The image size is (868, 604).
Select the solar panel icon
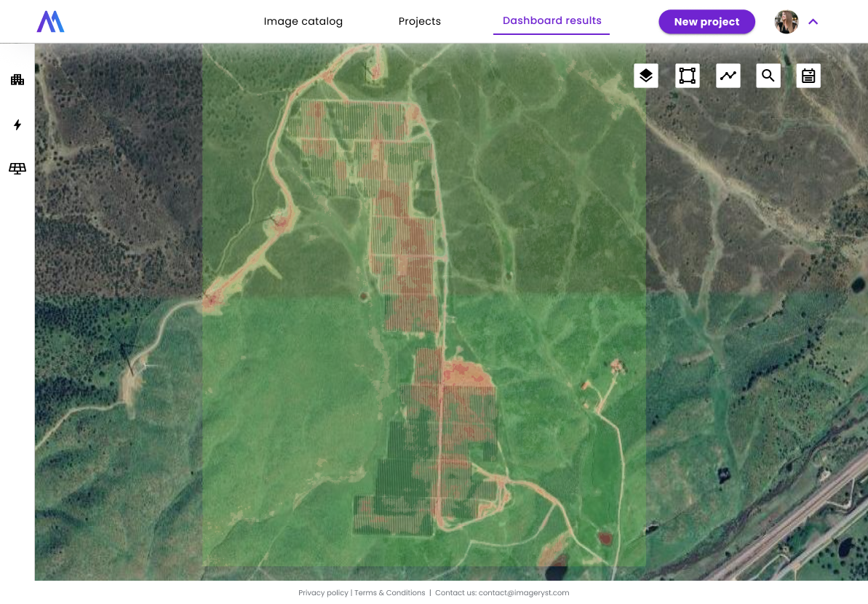(17, 169)
